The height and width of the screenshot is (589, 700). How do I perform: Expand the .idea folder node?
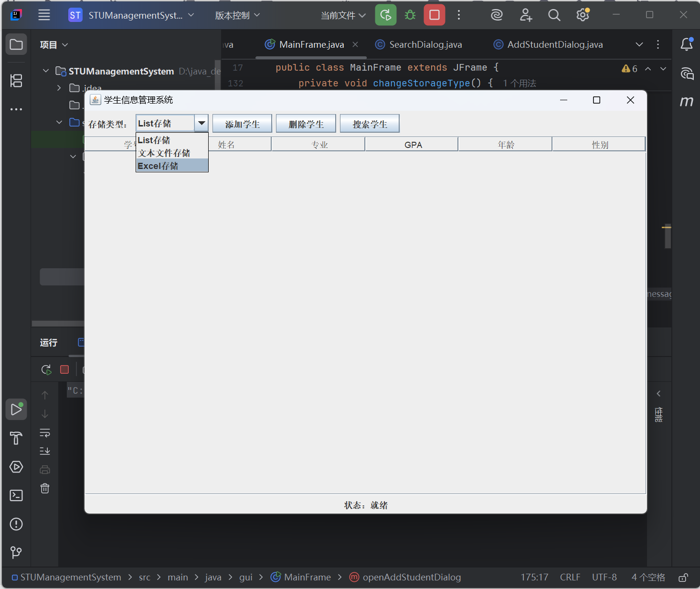pos(59,88)
